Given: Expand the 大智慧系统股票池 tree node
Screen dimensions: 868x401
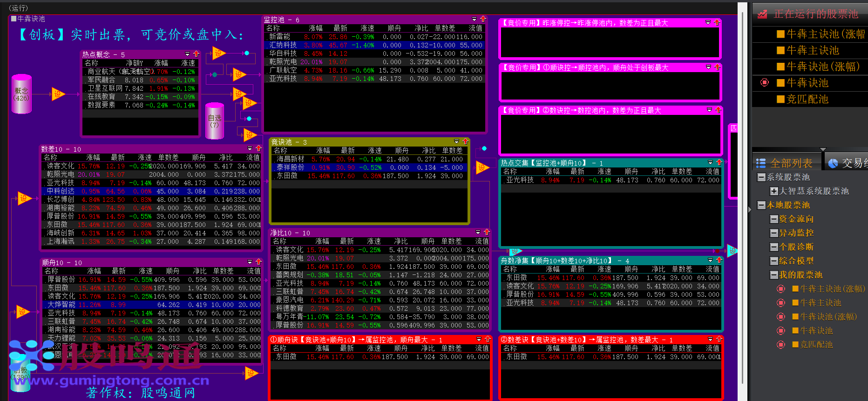Looking at the screenshot, I should coord(773,191).
